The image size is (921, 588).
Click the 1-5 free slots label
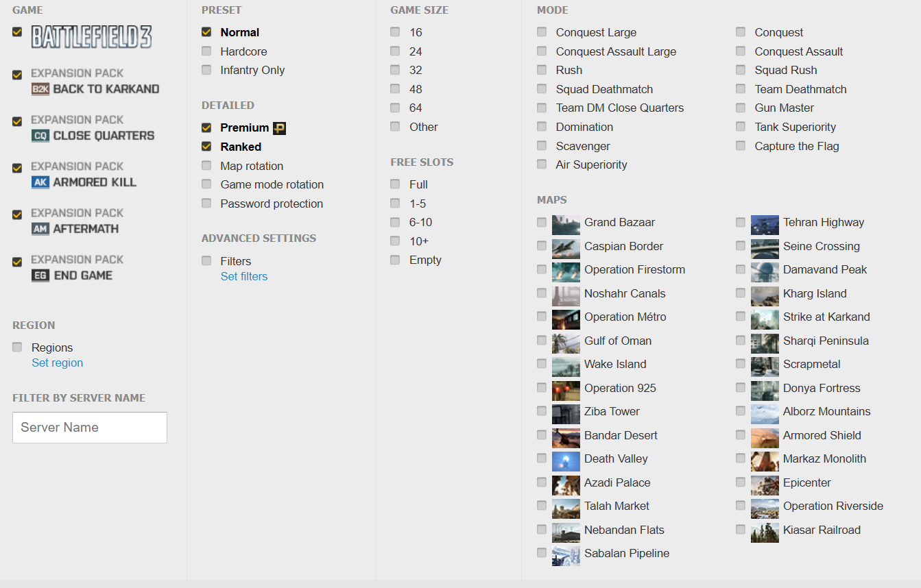[x=418, y=204]
